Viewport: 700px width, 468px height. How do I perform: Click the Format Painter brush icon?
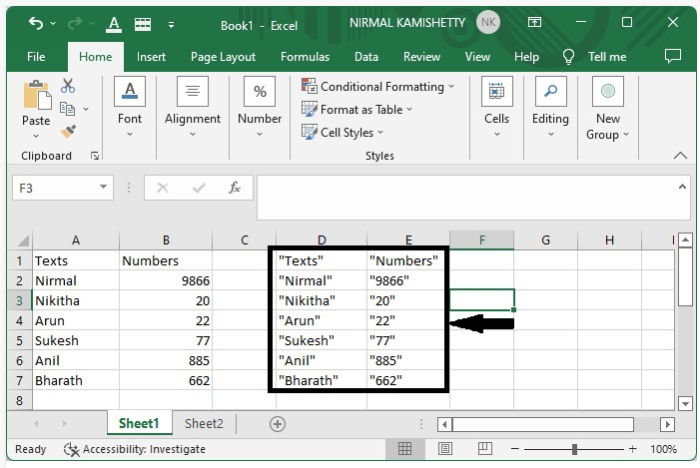point(68,131)
